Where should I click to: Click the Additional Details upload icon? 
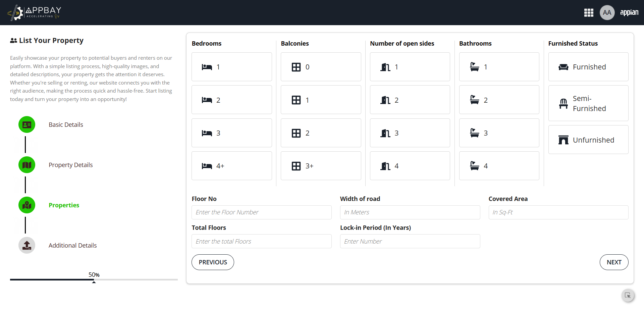27,246
